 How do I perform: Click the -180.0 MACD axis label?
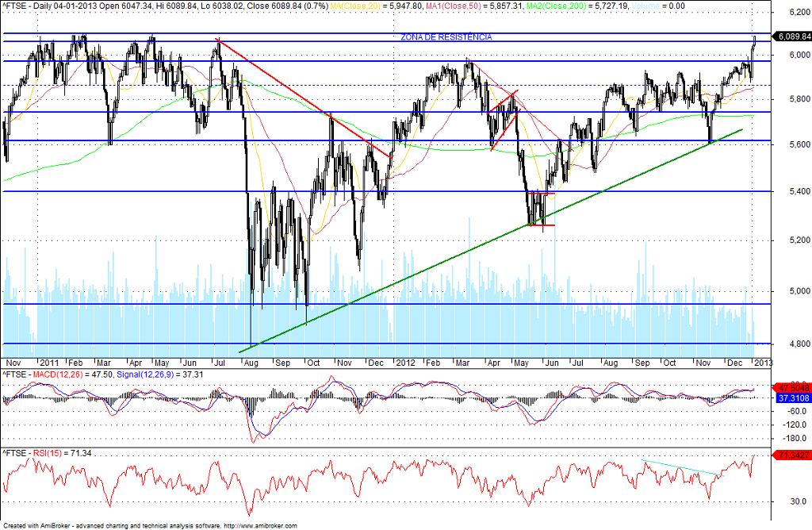point(796,438)
